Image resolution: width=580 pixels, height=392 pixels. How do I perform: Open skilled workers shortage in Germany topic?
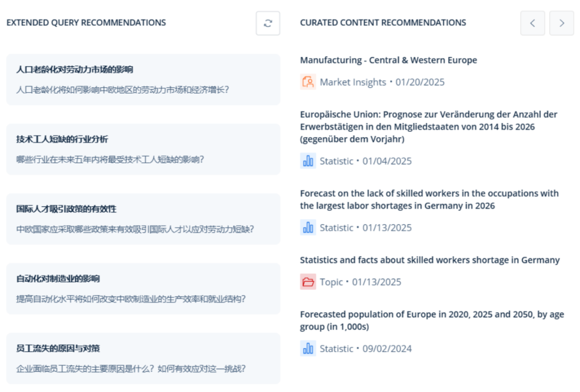(430, 260)
